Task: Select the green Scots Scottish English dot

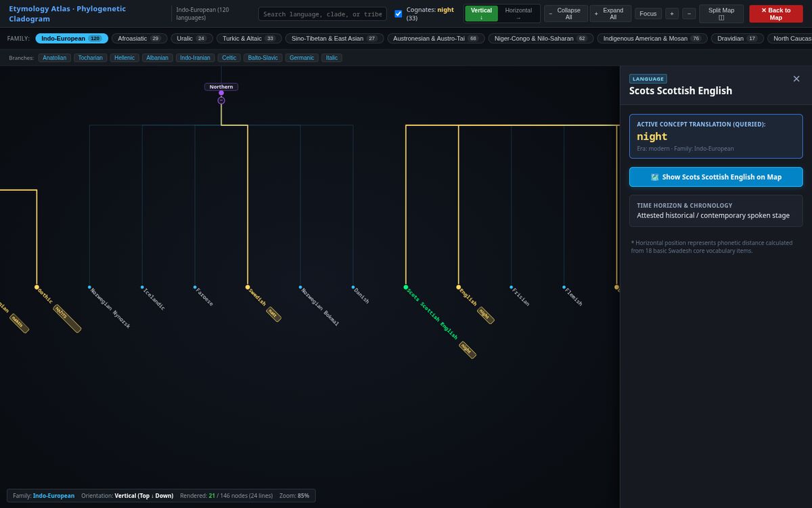Action: coord(406,287)
